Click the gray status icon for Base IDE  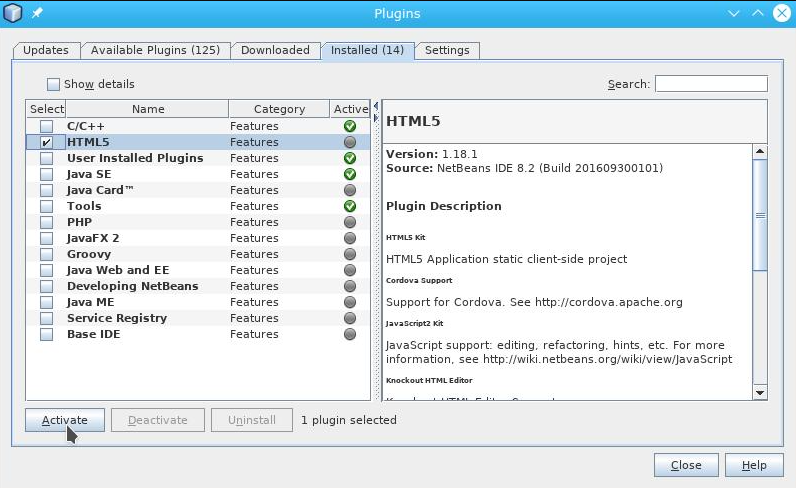350,334
